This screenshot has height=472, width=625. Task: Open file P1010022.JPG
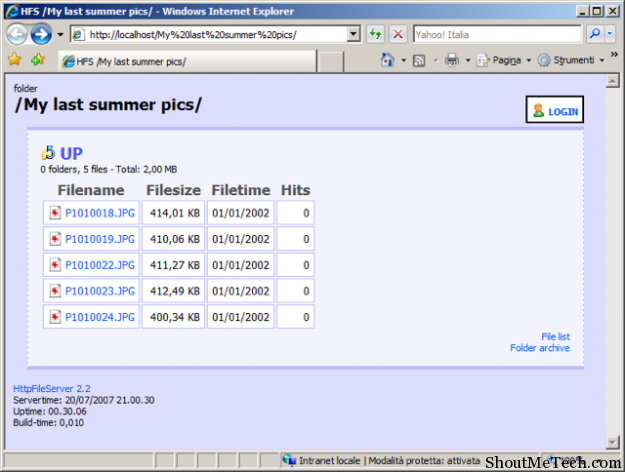click(100, 265)
